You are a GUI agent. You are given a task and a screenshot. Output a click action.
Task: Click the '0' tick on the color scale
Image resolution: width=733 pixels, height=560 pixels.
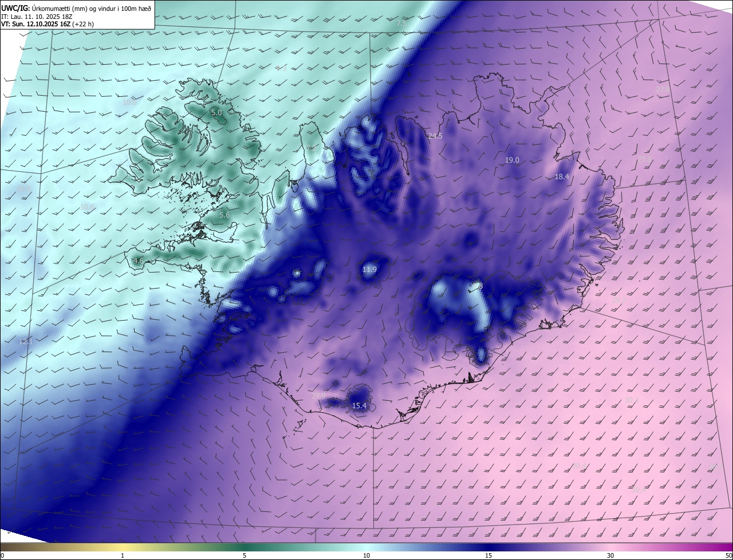(x=2, y=555)
